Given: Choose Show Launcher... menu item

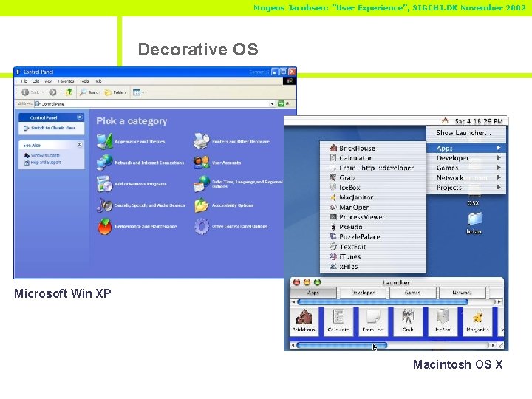Looking at the screenshot, I should click(x=466, y=133).
